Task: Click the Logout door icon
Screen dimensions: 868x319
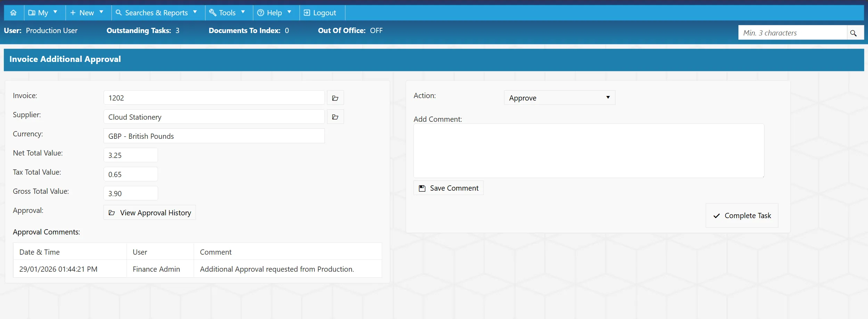Action: tap(307, 13)
